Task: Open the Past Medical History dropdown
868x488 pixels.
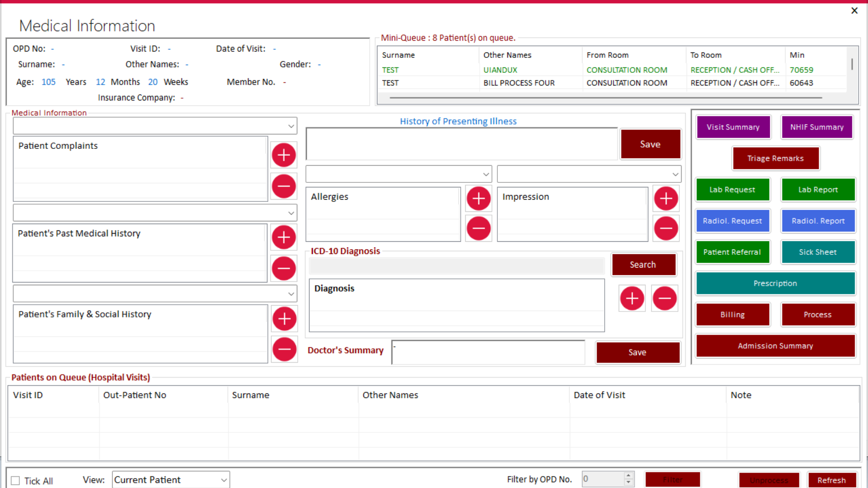Action: coord(291,213)
